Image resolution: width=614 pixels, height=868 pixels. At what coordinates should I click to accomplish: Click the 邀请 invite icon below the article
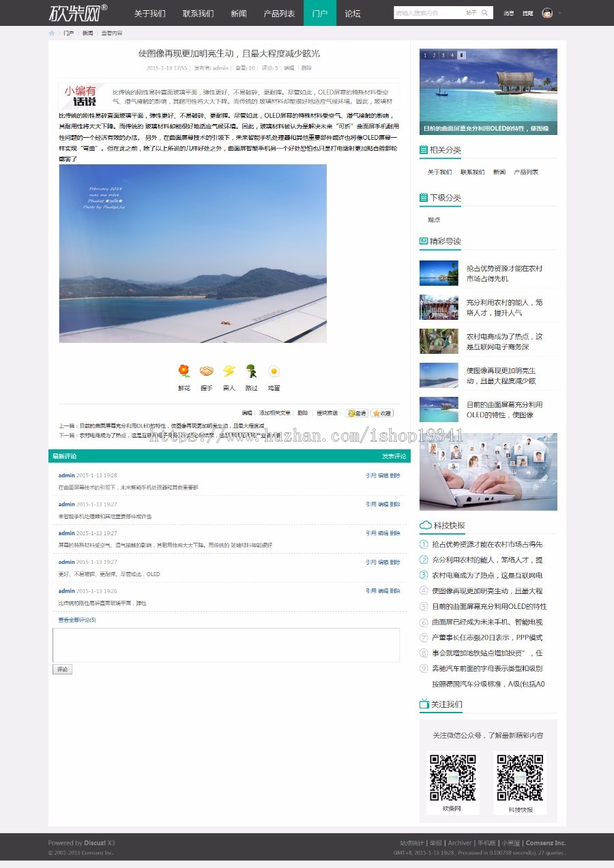(355, 413)
